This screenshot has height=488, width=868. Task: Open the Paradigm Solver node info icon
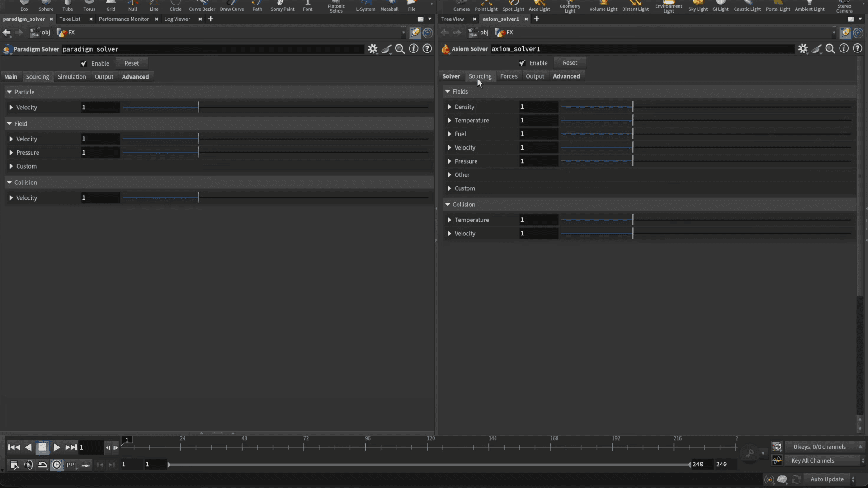[413, 49]
